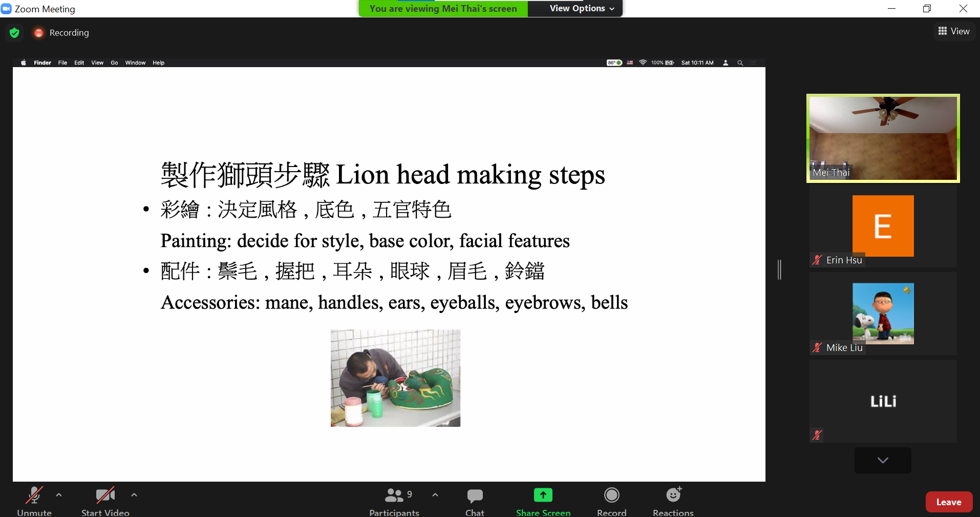
Task: Click the battery percentage in the menu bar
Action: pos(658,63)
